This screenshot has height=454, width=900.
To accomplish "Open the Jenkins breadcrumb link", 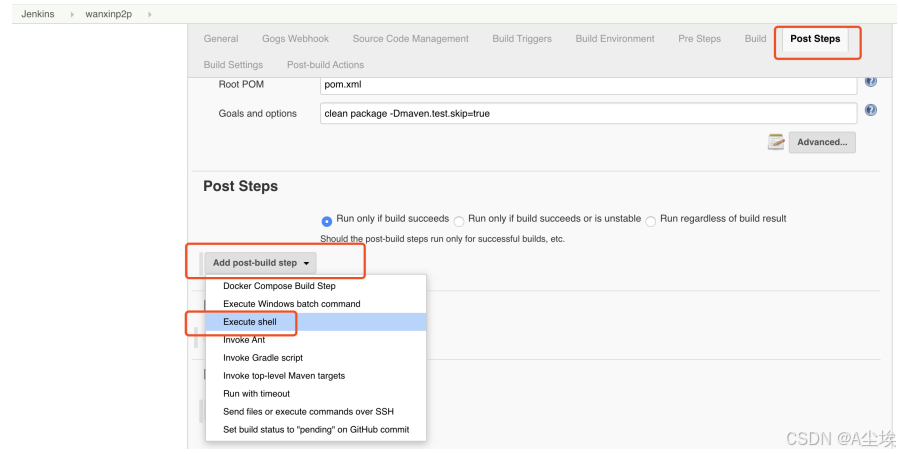I will click(x=38, y=14).
